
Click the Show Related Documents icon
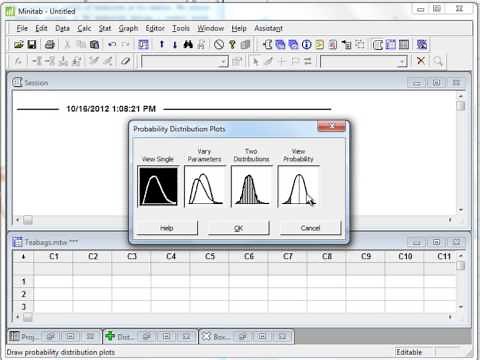click(x=346, y=44)
